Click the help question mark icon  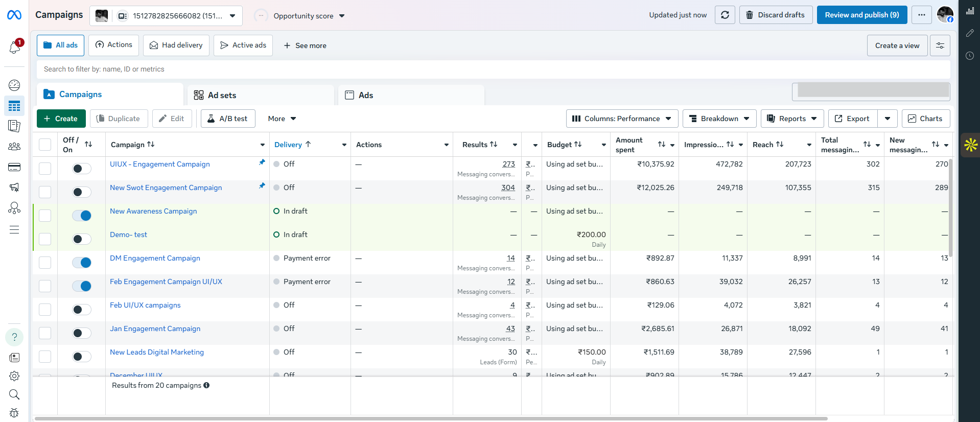click(x=14, y=337)
